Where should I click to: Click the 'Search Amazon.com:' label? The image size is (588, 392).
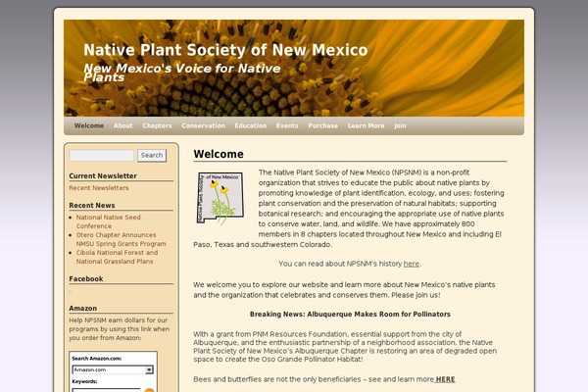click(x=97, y=359)
